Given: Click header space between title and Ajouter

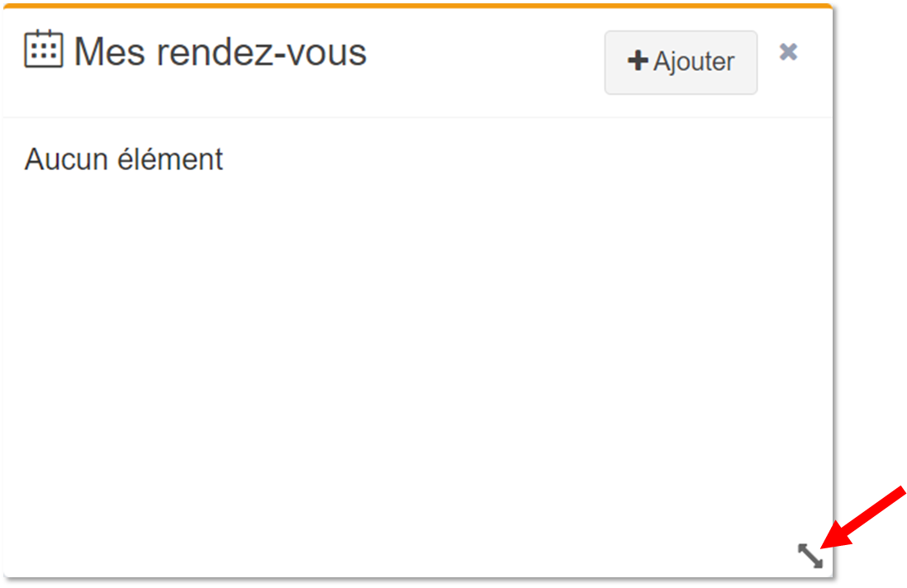Looking at the screenshot, I should pos(486,63).
